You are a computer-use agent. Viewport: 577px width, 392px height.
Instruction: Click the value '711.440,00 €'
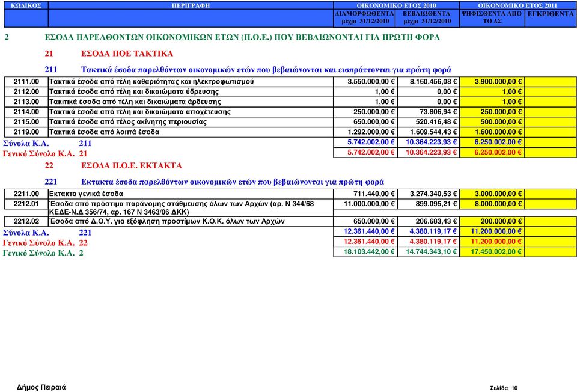tap(374, 194)
